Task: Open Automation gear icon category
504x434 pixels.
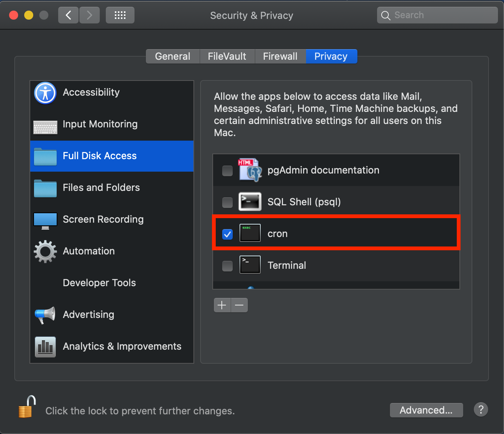Action: (x=45, y=251)
